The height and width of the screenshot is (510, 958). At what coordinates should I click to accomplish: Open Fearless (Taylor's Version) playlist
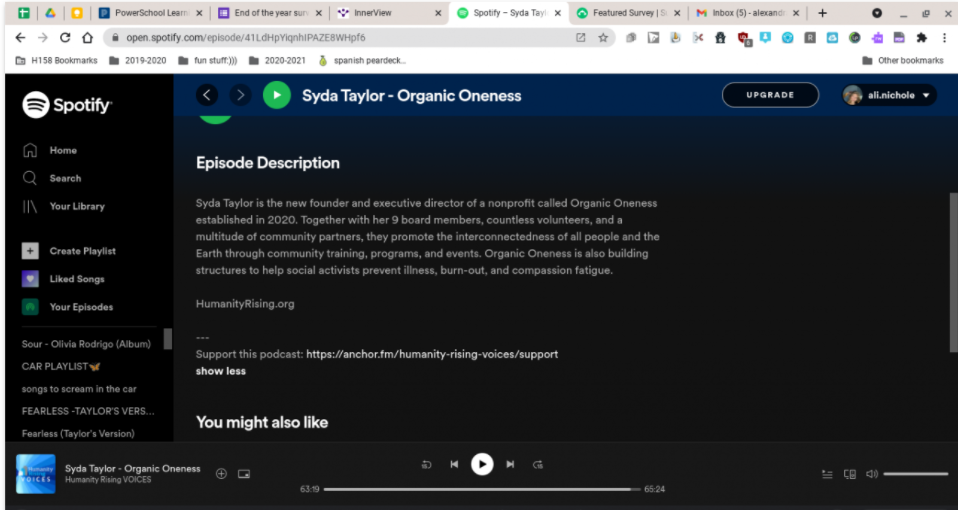[78, 434]
